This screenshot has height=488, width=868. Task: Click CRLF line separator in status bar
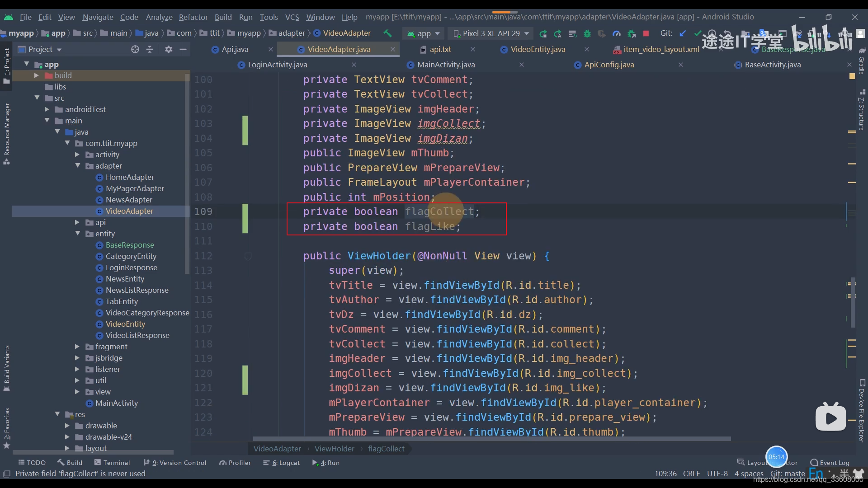click(691, 474)
